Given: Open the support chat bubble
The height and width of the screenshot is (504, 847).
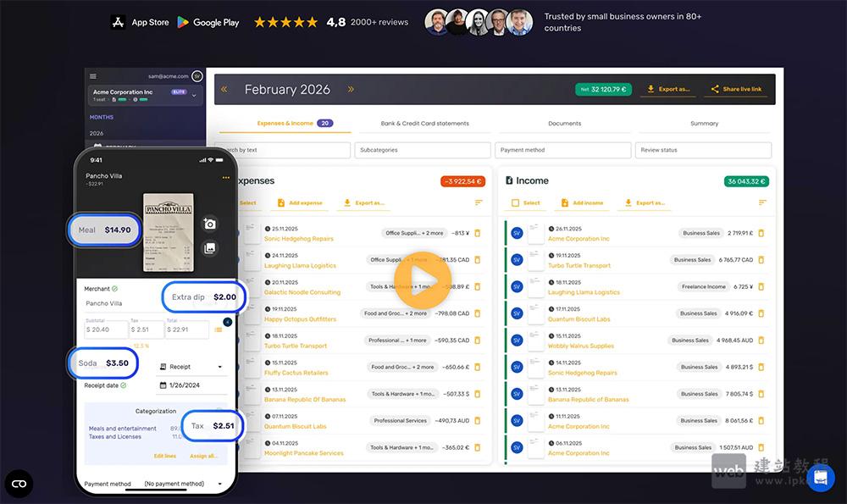Looking at the screenshot, I should coord(820,478).
